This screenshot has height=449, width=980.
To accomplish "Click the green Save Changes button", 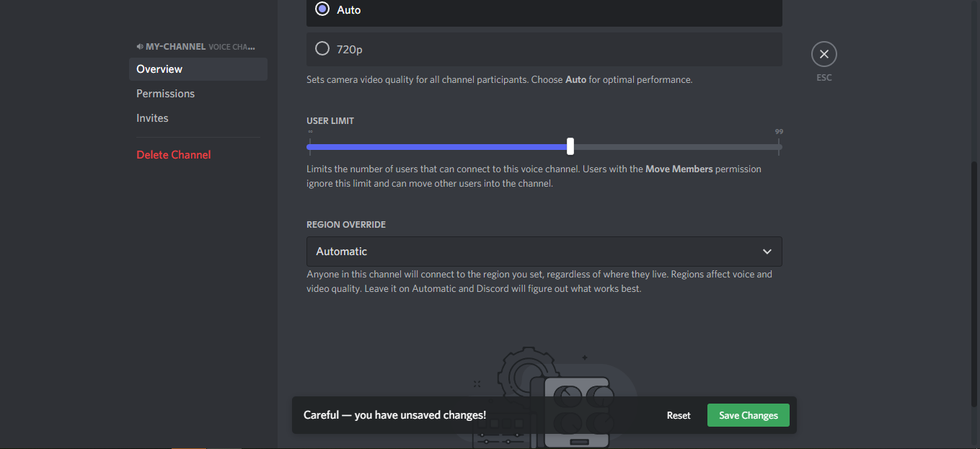I will (748, 415).
